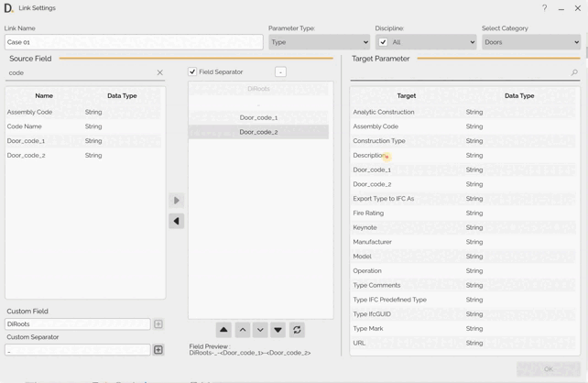Open the Parameter Type dropdown
This screenshot has height=383, width=588.
tap(319, 42)
